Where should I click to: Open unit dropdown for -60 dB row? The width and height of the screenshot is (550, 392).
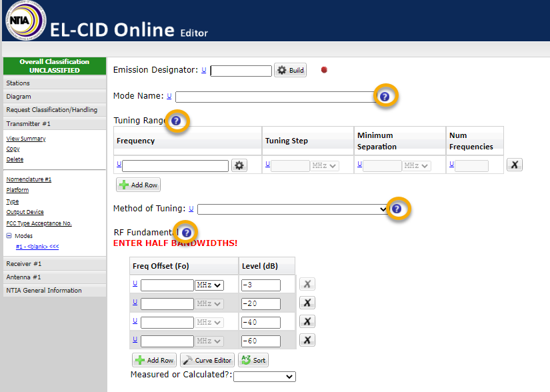point(209,341)
